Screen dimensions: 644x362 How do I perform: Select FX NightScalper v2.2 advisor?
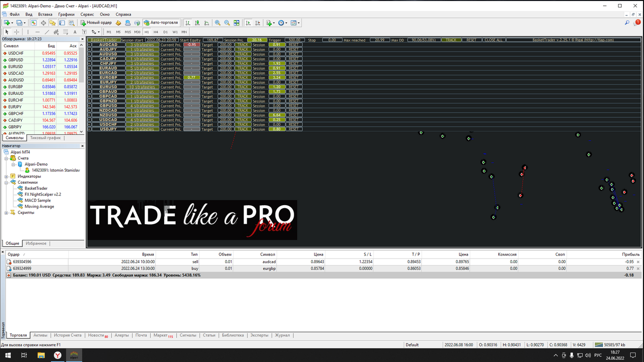(42, 194)
